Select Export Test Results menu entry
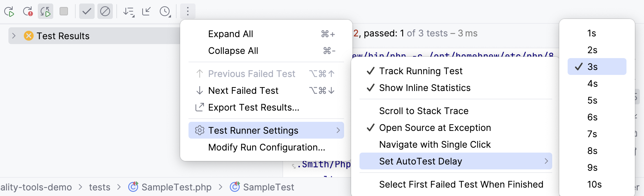Screen dimensions: 644x196 coord(253,107)
